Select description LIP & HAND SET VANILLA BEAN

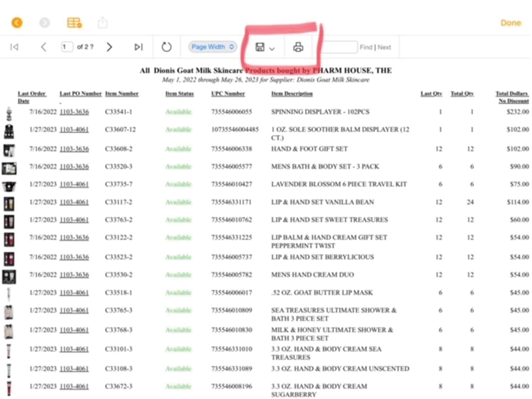(323, 202)
